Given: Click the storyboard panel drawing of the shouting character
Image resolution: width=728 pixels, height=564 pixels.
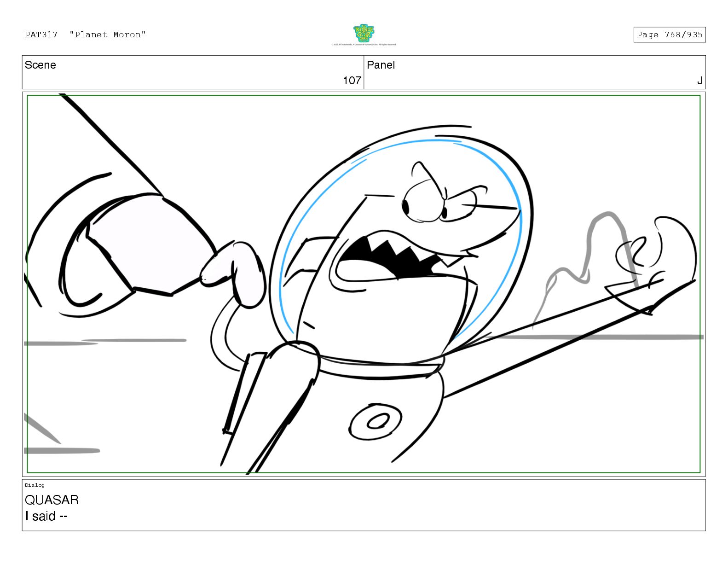Looking at the screenshot, I should click(364, 284).
